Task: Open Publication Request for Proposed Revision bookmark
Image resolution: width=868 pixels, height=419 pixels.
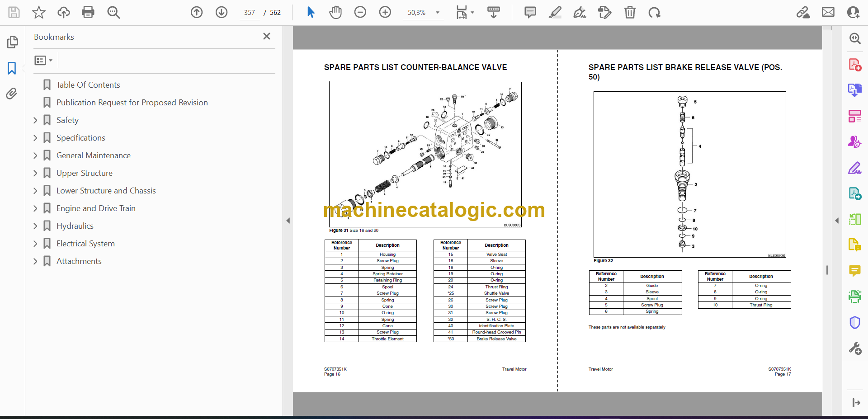Action: pyautogui.click(x=132, y=103)
